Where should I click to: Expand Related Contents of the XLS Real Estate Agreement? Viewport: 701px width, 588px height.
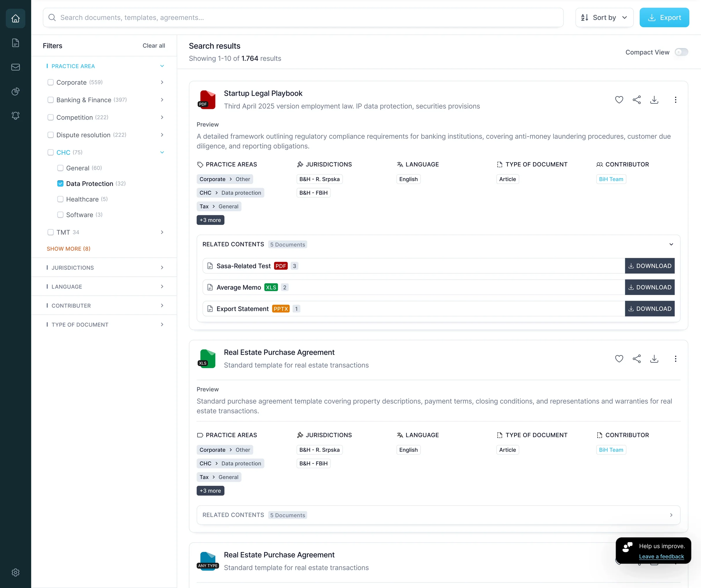(x=671, y=515)
